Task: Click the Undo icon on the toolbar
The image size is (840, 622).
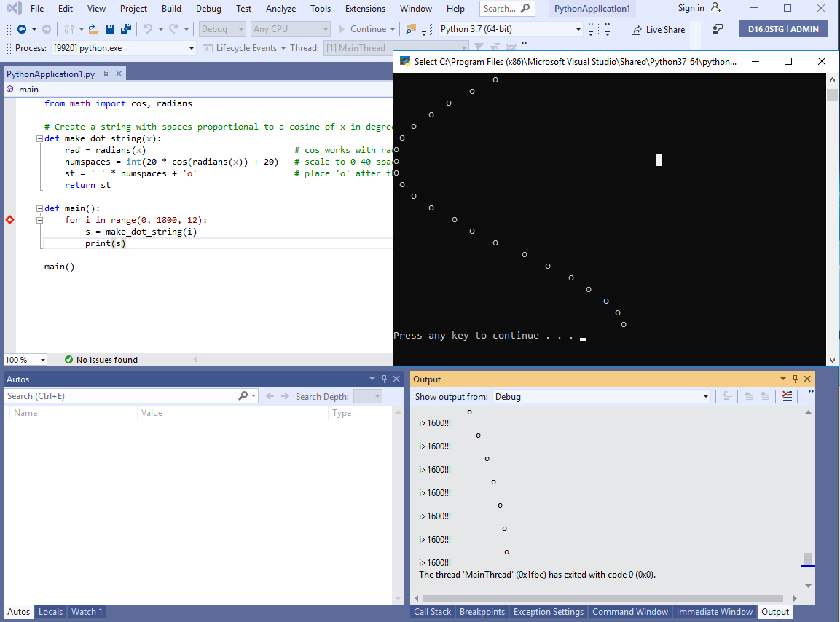Action: (x=148, y=29)
